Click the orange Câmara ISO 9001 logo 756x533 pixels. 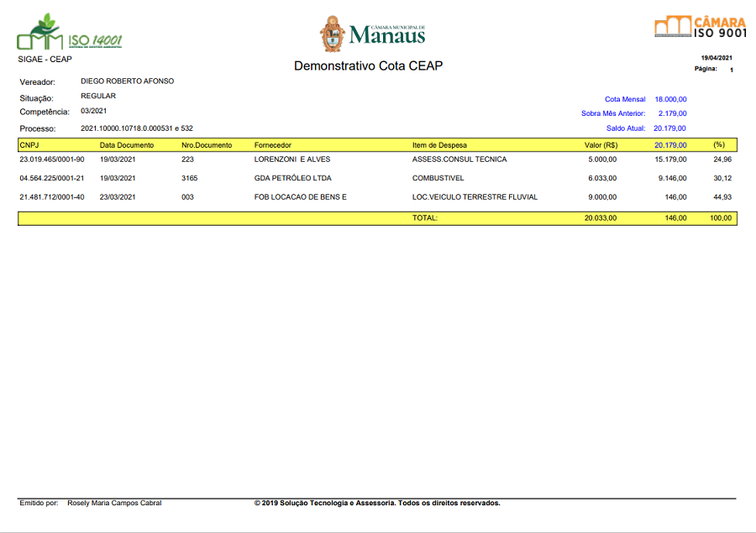coord(700,26)
